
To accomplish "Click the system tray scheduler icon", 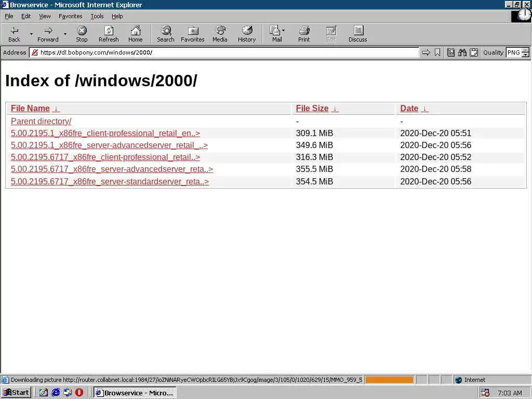I will click(485, 393).
